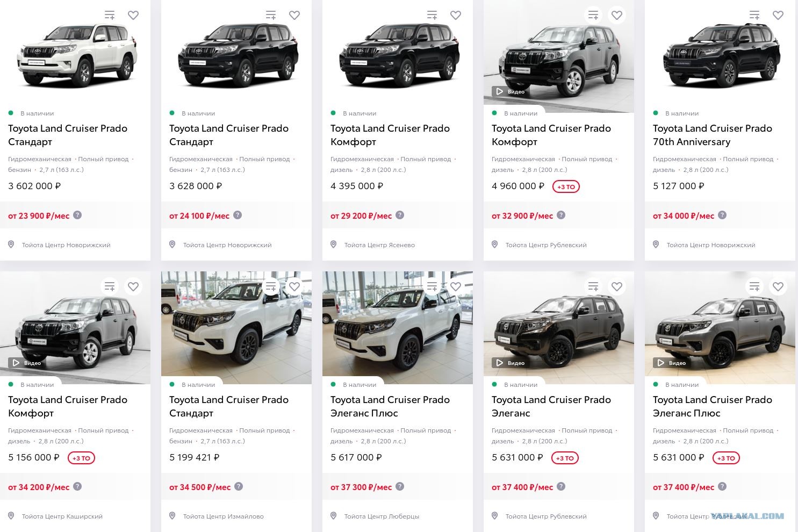
Task: Play video on the 5 156 000 ₽ Prado
Action: click(x=26, y=363)
